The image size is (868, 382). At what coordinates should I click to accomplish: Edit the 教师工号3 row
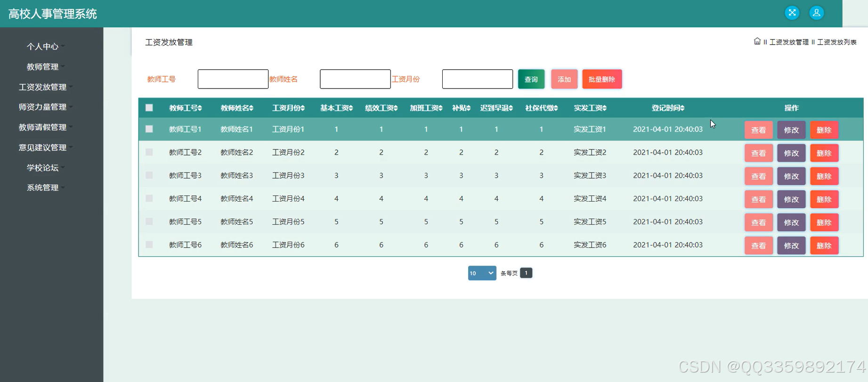791,176
